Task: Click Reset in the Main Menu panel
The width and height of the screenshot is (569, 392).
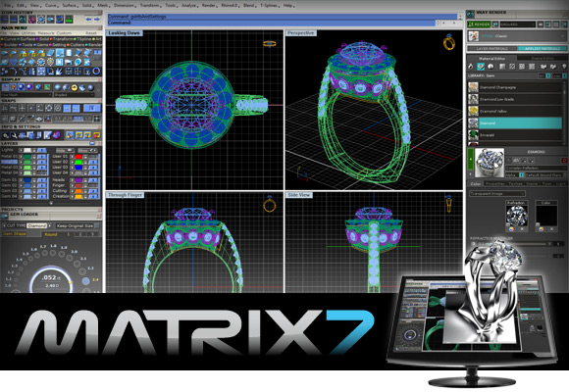Action: click(91, 33)
